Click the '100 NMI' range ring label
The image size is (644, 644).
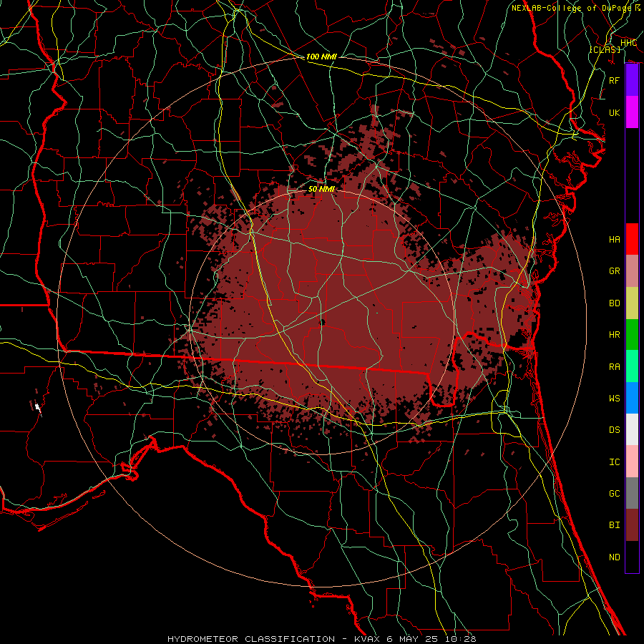coord(321,57)
